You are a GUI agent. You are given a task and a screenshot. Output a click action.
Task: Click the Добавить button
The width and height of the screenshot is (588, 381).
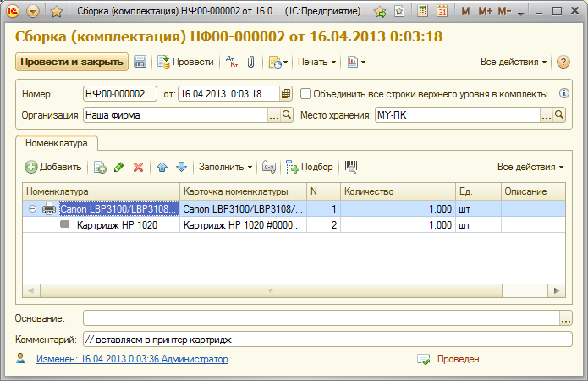[x=52, y=167]
